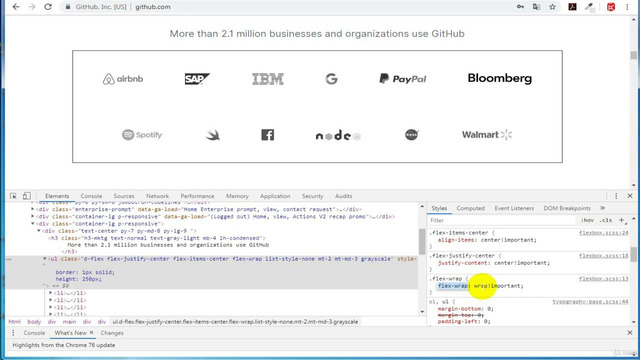Open the Security panel tab
Screen dimensions: 640x360
click(313, 196)
